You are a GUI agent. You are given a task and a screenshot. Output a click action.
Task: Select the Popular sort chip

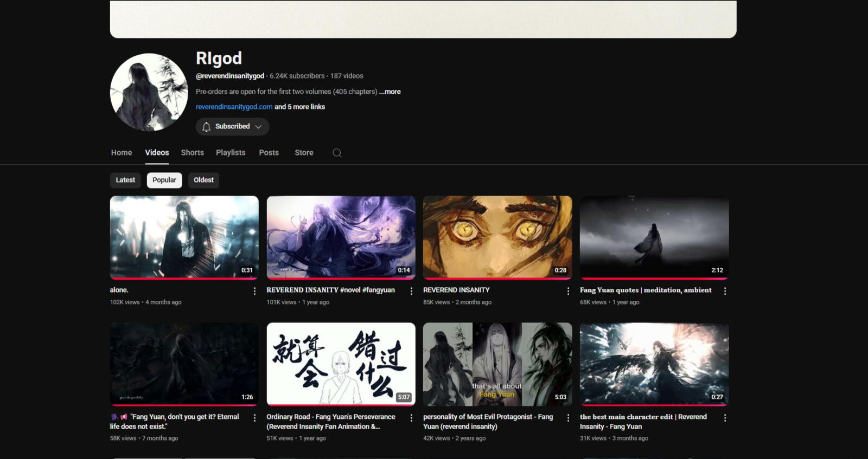[164, 180]
